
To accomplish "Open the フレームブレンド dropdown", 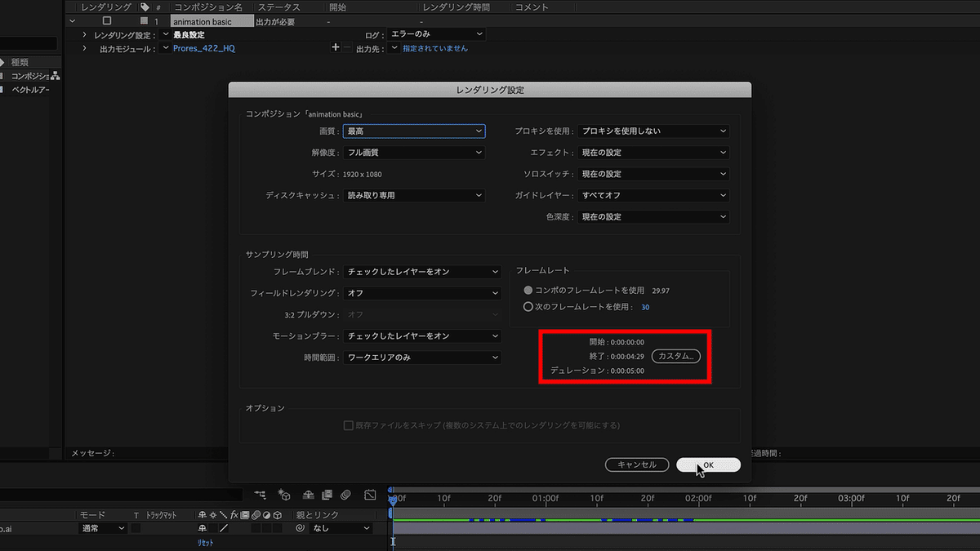I will tap(422, 271).
